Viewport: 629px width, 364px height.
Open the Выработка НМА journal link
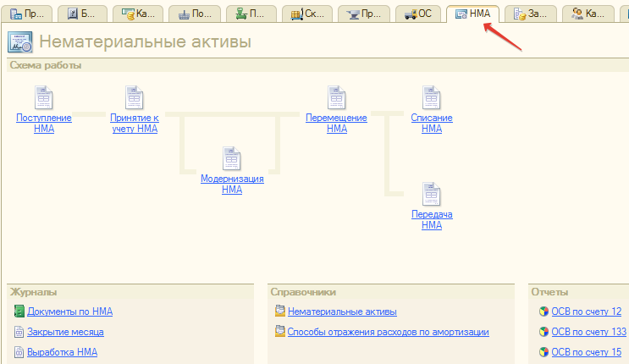pyautogui.click(x=62, y=352)
